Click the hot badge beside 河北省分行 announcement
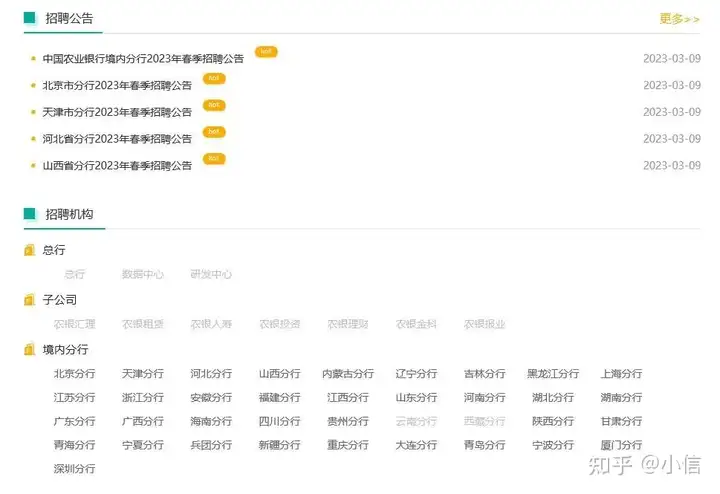Image resolution: width=720 pixels, height=494 pixels. tap(214, 131)
